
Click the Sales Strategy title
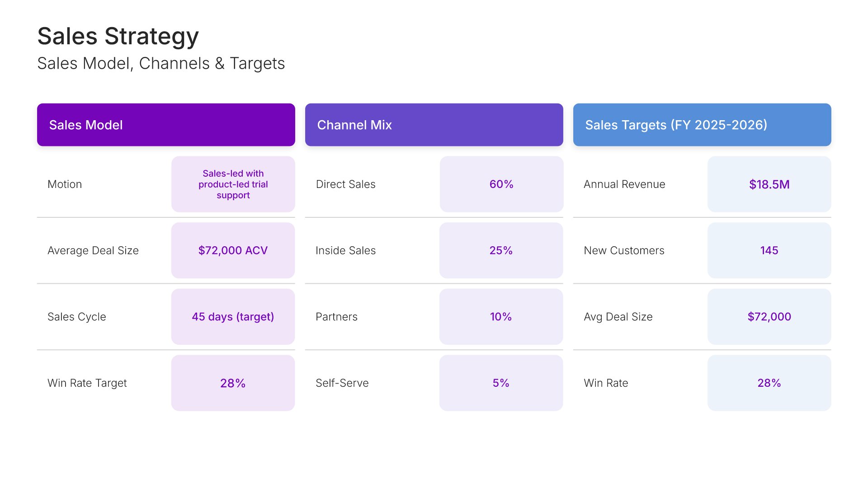118,36
